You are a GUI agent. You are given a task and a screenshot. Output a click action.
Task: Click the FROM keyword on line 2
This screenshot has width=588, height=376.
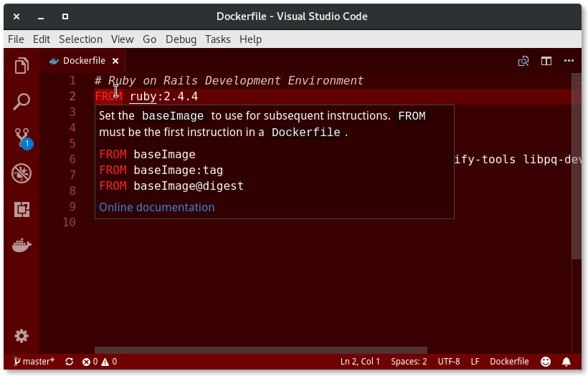[108, 97]
